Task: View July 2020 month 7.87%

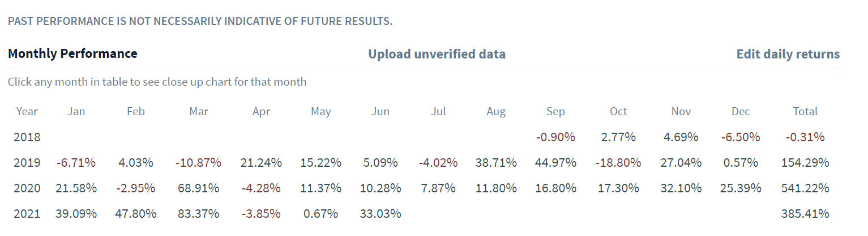Action: tap(439, 188)
